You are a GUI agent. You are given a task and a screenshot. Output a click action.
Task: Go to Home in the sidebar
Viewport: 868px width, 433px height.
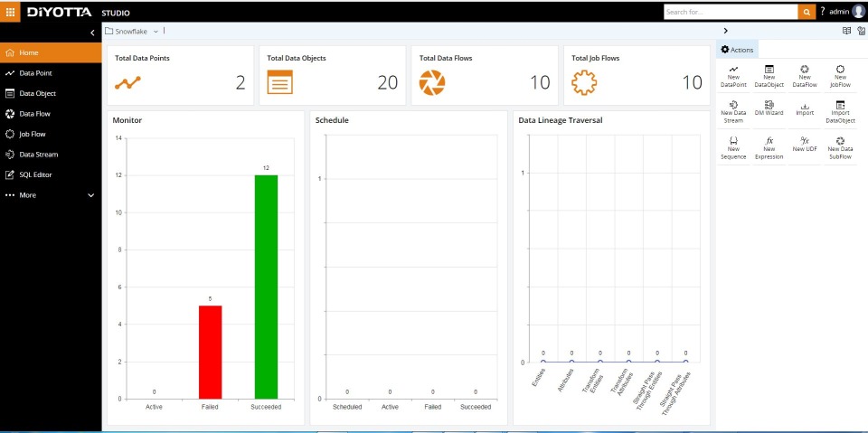click(x=51, y=52)
